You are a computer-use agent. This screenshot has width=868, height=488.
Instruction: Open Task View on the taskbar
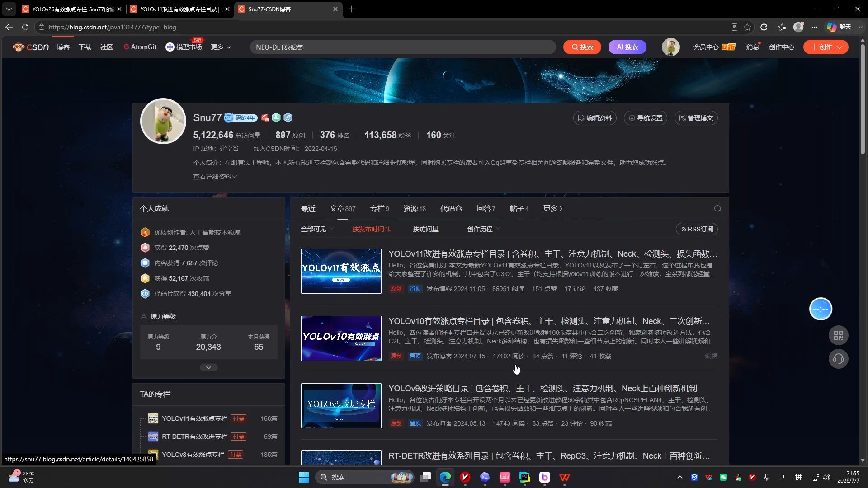click(x=425, y=477)
